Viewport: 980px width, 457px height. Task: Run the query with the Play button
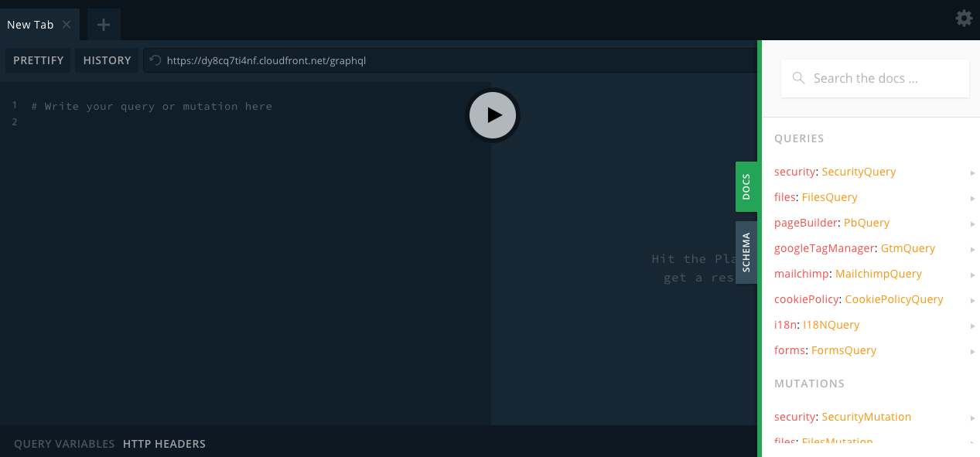[x=492, y=114]
